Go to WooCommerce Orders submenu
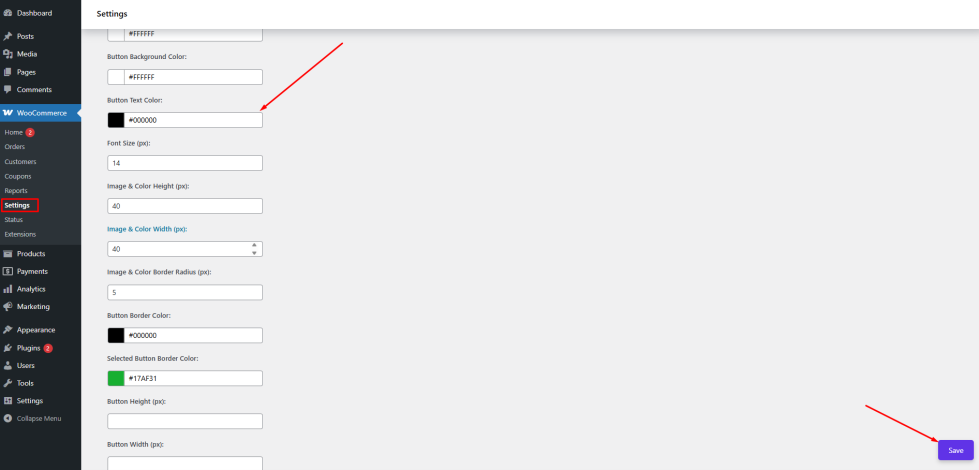The width and height of the screenshot is (979, 470). [x=15, y=147]
